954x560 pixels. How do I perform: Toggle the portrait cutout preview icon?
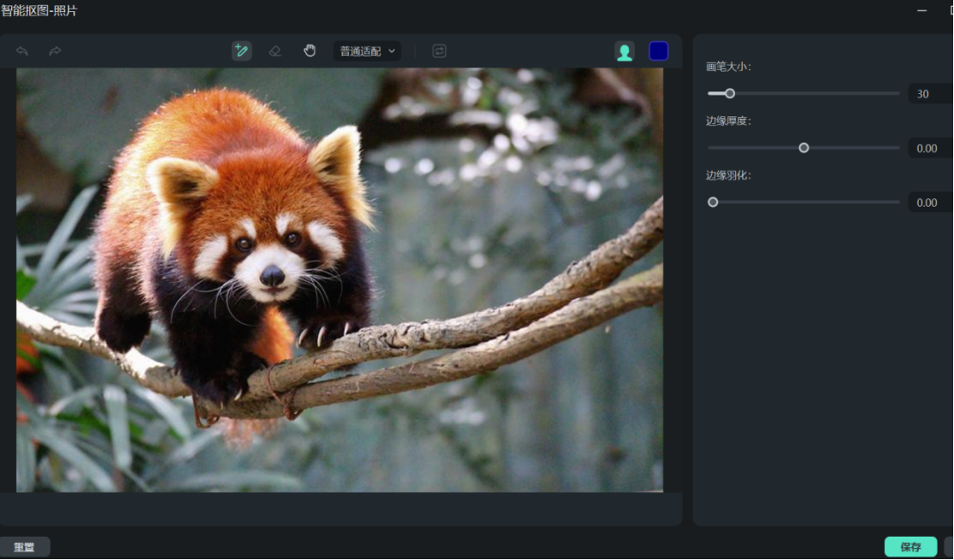[625, 52]
